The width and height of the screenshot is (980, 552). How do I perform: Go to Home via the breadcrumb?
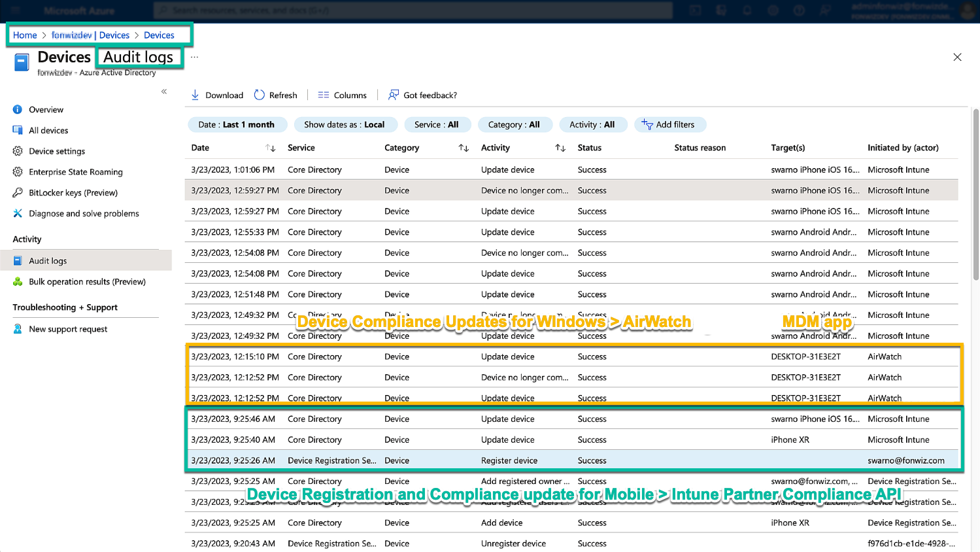[25, 35]
